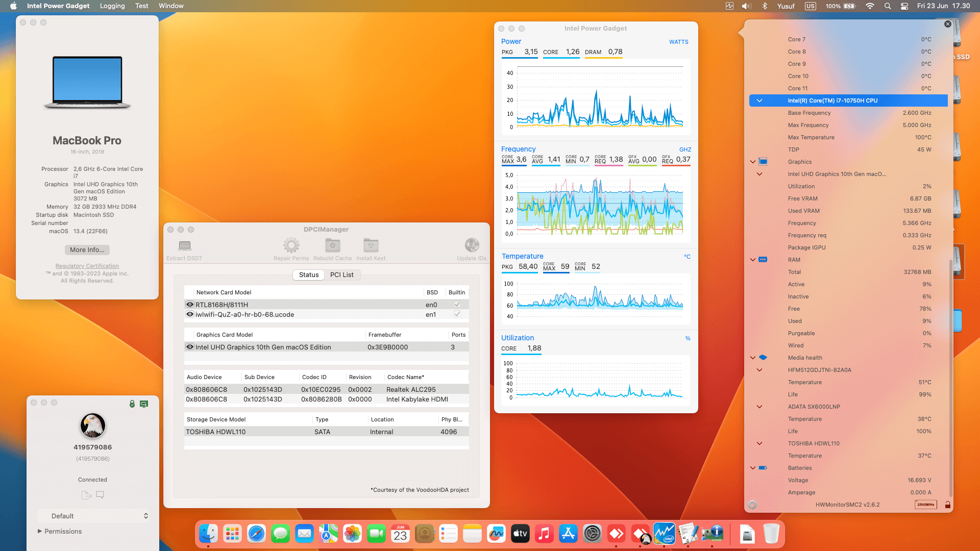Click the Max Frequency row in HWMonitorSMC2
The height and width of the screenshot is (551, 980).
tap(848, 125)
